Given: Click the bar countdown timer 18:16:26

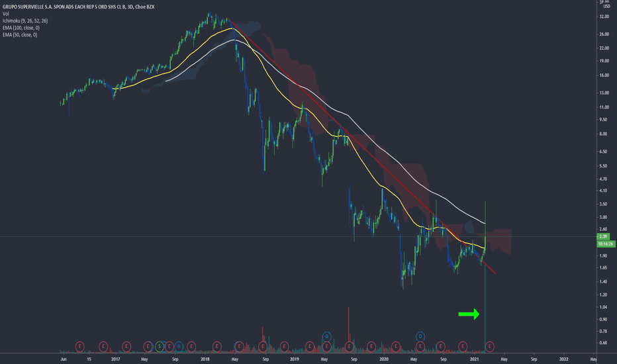Looking at the screenshot, I should tap(606, 244).
